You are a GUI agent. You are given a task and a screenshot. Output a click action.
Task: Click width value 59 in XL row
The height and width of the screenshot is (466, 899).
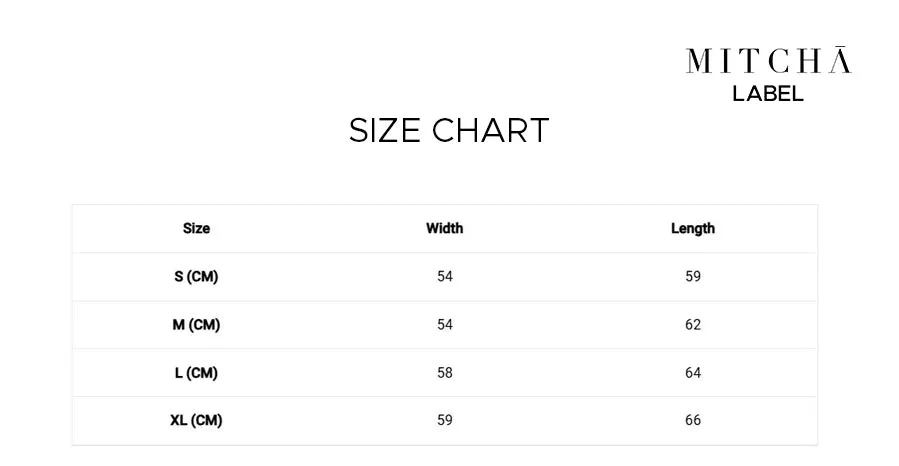coord(445,420)
